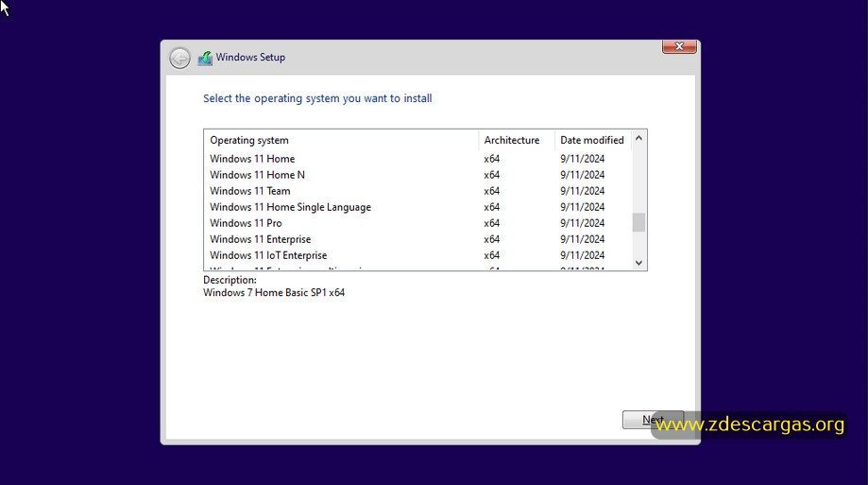Click the scroll up arrow of the list
This screenshot has width=868, height=485.
638,138
